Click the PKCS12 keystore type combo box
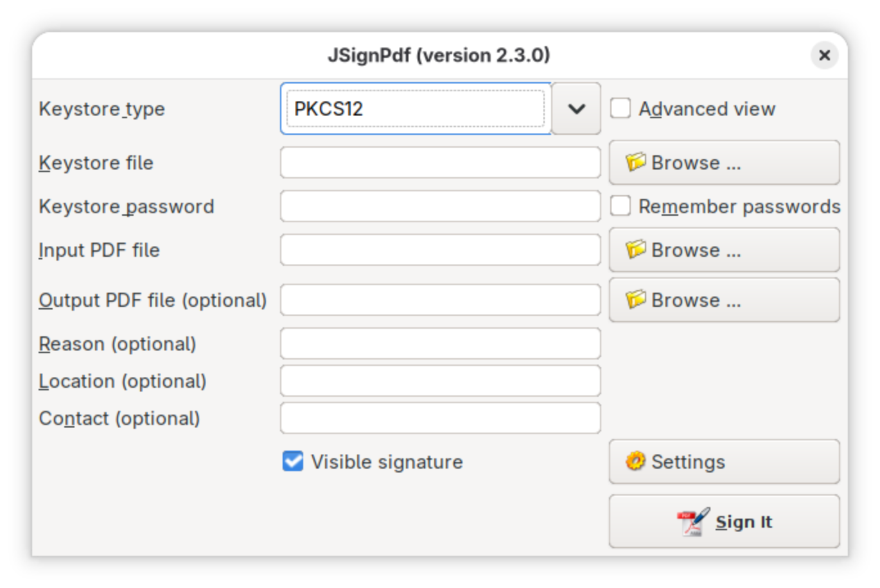 [x=415, y=108]
